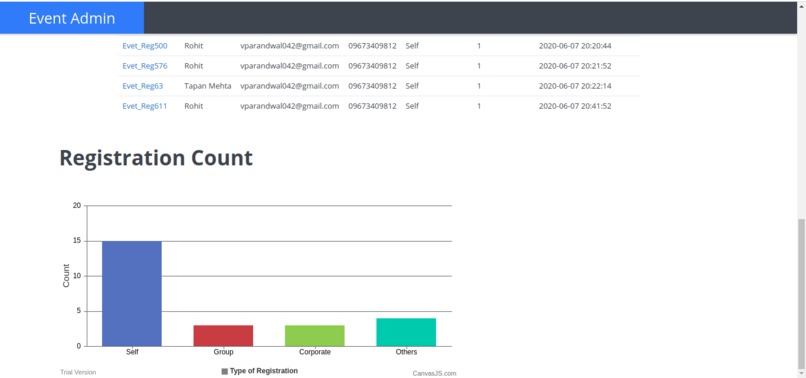Open registration Evet_Reg500

(144, 46)
